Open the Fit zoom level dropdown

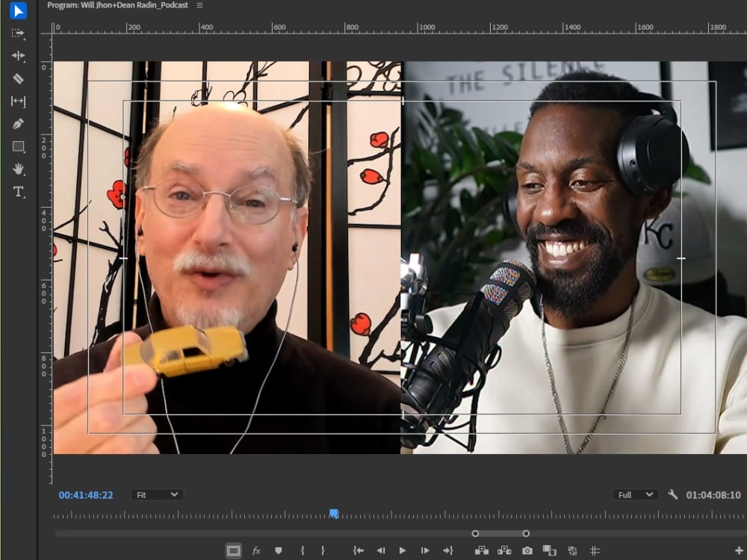(157, 495)
